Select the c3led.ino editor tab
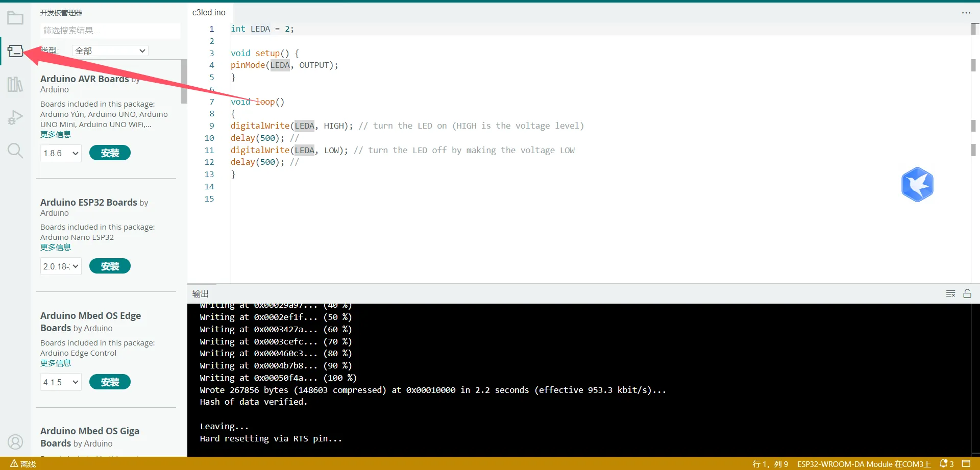 [209, 12]
